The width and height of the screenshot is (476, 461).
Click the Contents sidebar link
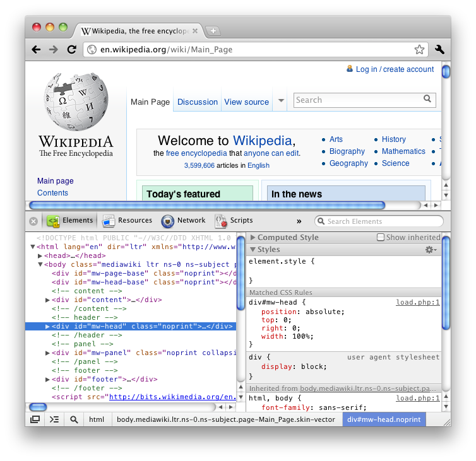point(52,193)
